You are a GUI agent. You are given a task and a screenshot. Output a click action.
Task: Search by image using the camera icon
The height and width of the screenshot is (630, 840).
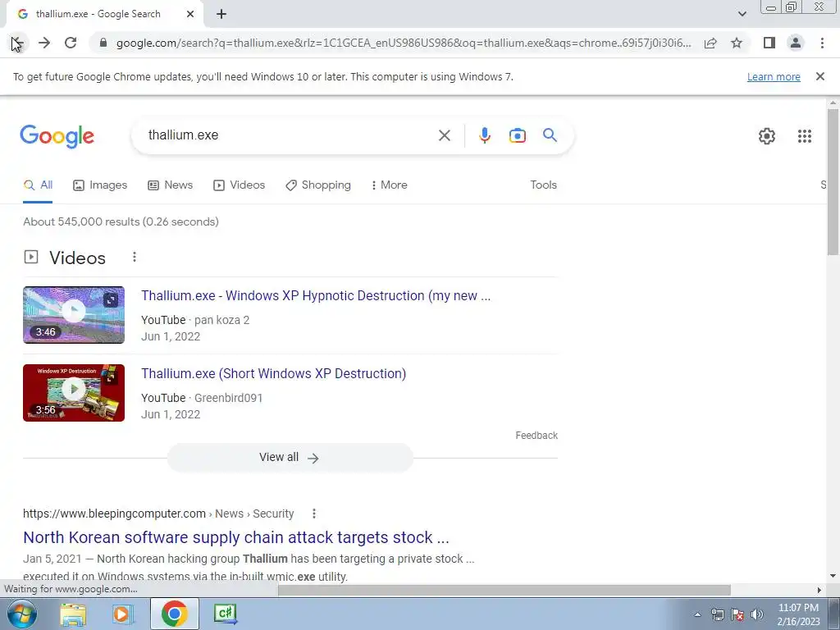(517, 135)
